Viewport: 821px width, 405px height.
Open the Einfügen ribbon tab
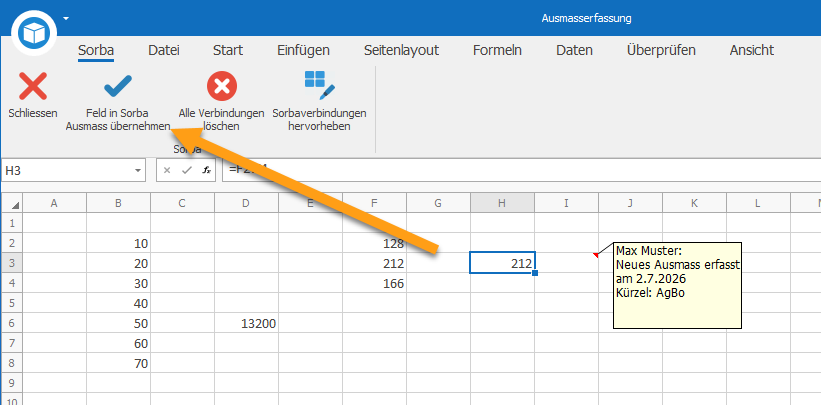pyautogui.click(x=304, y=51)
